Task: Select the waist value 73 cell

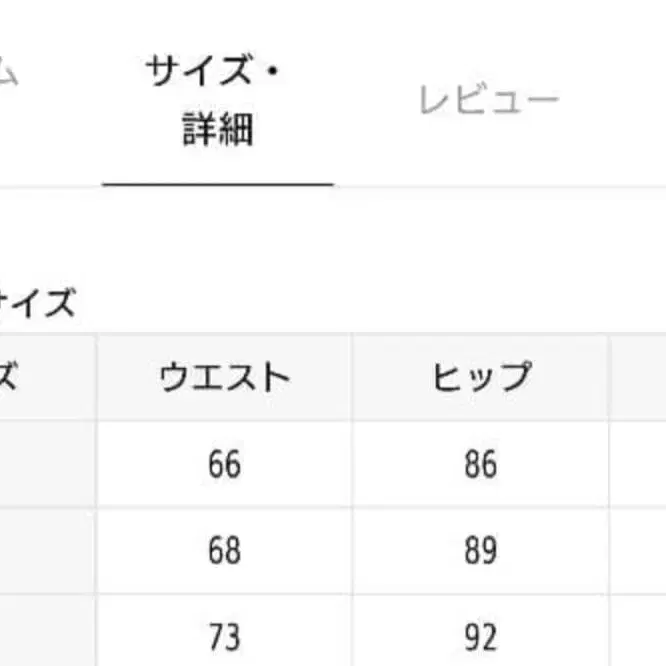Action: (x=225, y=636)
